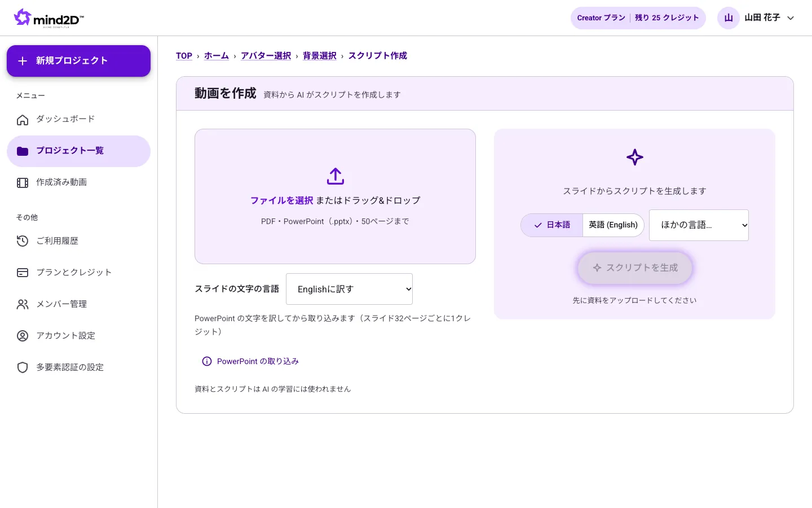The height and width of the screenshot is (508, 812).
Task: Click the 先に資料をアップロードしてください hint text
Action: click(635, 300)
